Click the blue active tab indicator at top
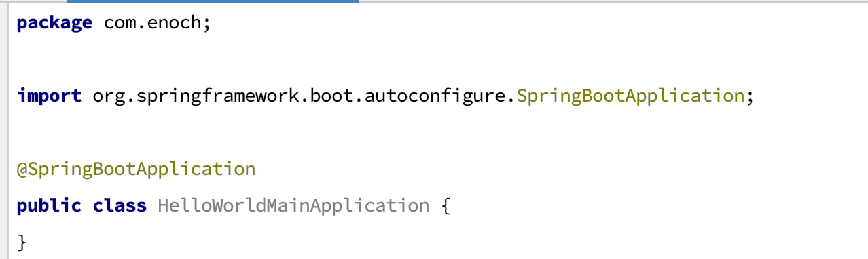The height and width of the screenshot is (259, 868). 213,1
